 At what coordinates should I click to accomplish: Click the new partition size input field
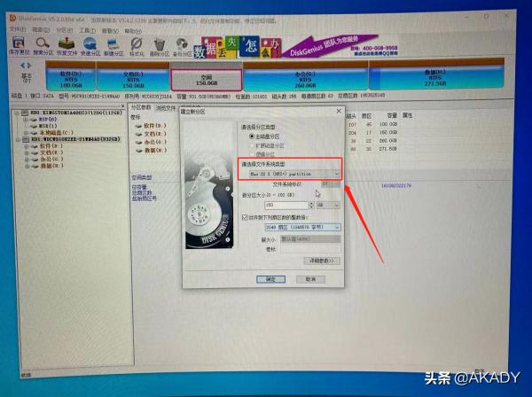(286, 205)
